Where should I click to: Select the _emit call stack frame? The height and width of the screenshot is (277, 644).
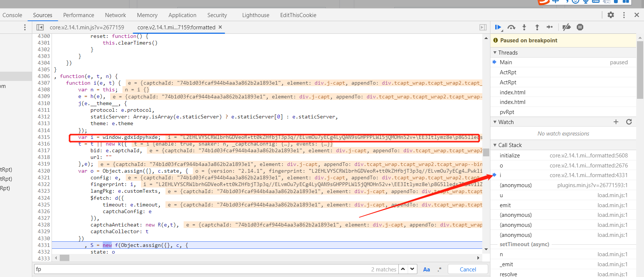coord(563,264)
